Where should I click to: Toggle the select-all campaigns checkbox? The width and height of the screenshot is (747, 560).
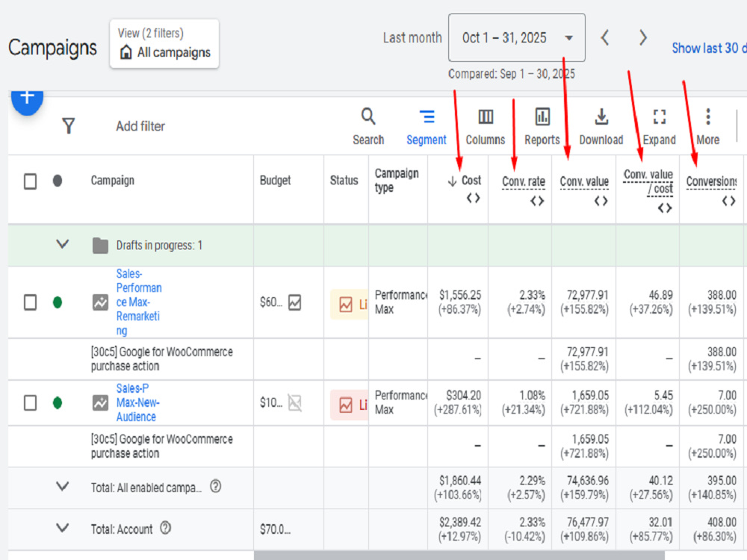(30, 181)
